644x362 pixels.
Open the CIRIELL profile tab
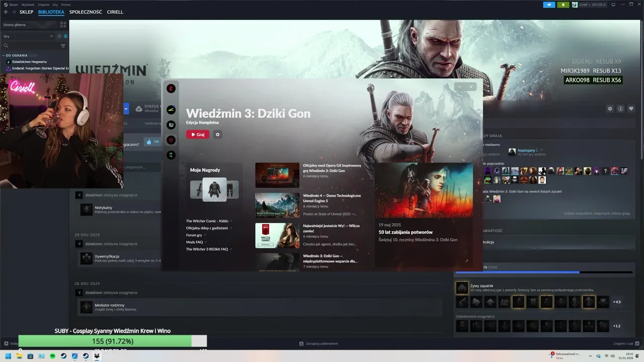tap(115, 12)
